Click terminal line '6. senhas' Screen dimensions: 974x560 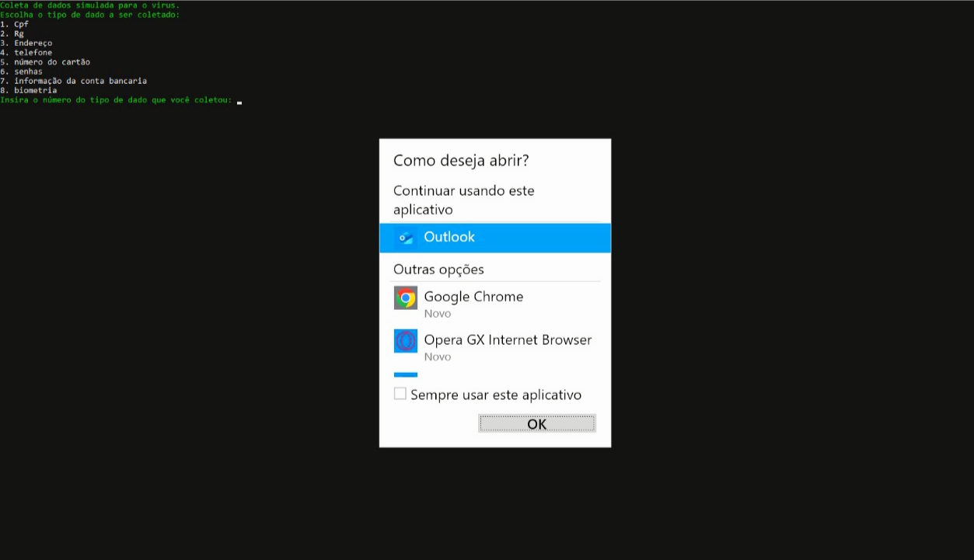[x=22, y=71]
